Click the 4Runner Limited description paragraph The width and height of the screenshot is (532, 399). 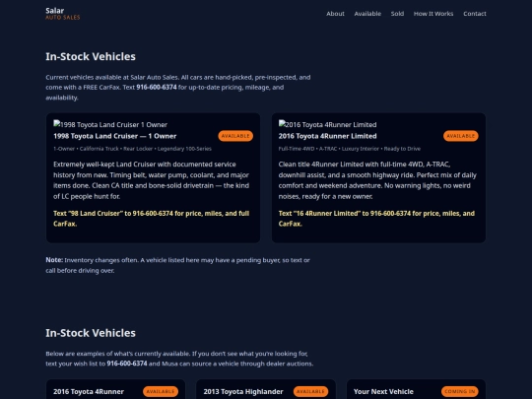click(x=377, y=180)
